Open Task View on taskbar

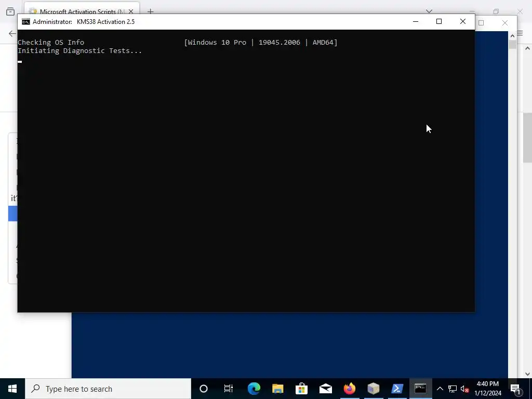[x=229, y=389]
